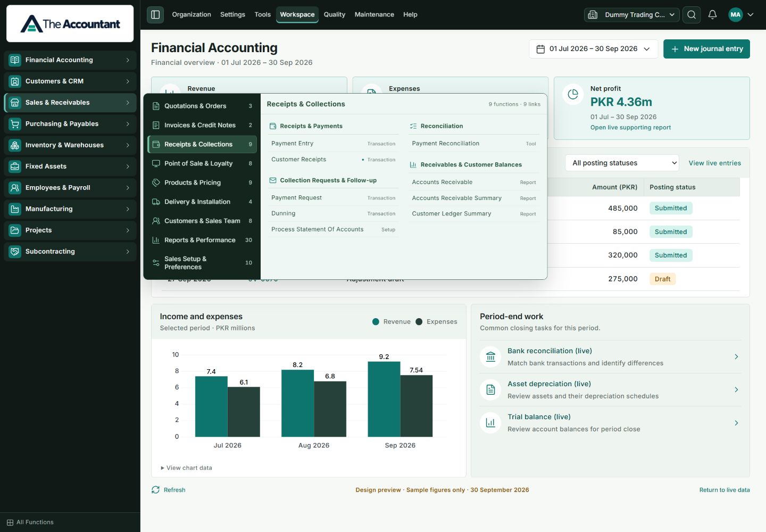Click the New journal entry button
Screen dimensions: 766x532
[x=706, y=49]
